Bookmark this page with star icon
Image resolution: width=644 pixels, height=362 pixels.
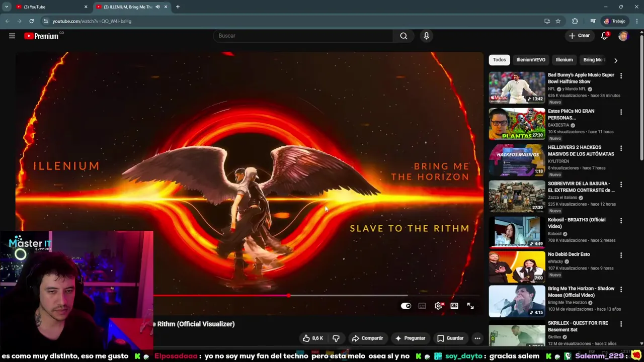tap(558, 21)
